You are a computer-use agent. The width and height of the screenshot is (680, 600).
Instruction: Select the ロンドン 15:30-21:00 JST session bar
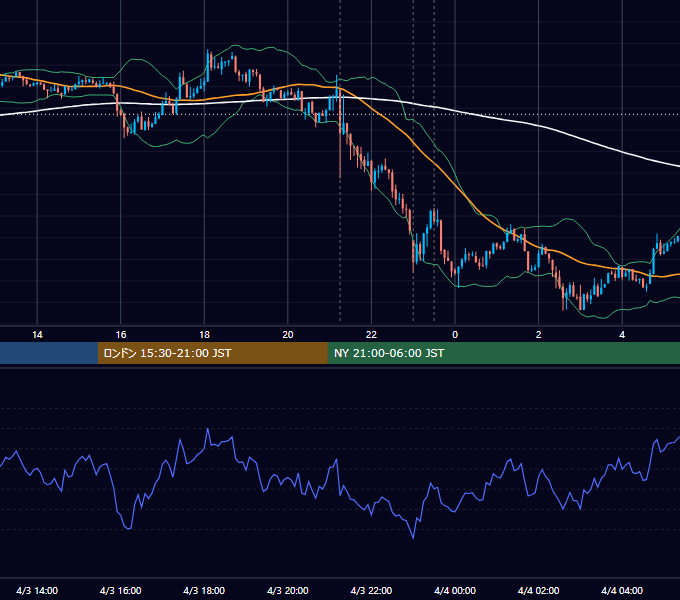[212, 353]
